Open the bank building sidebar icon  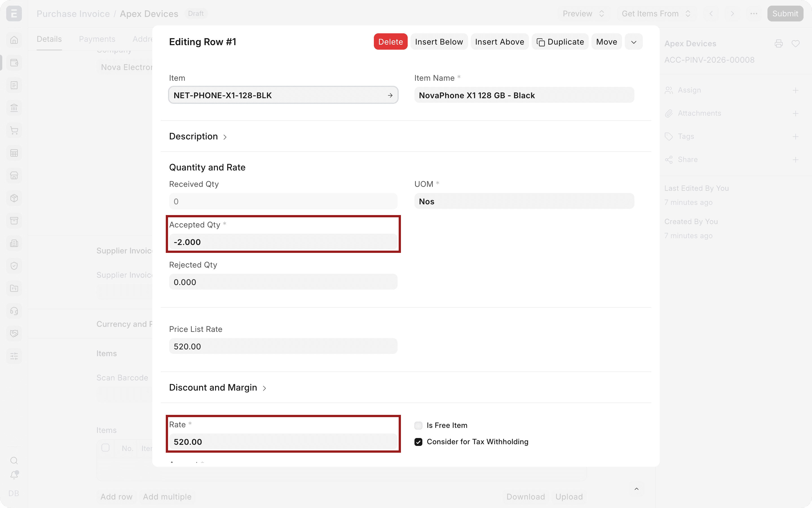[14, 108]
